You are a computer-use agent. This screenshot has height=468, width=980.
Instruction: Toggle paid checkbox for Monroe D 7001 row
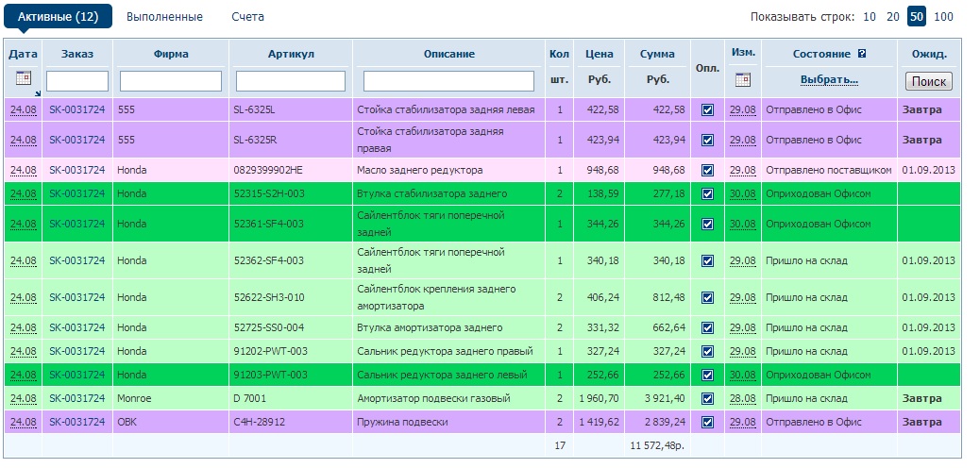[707, 398]
